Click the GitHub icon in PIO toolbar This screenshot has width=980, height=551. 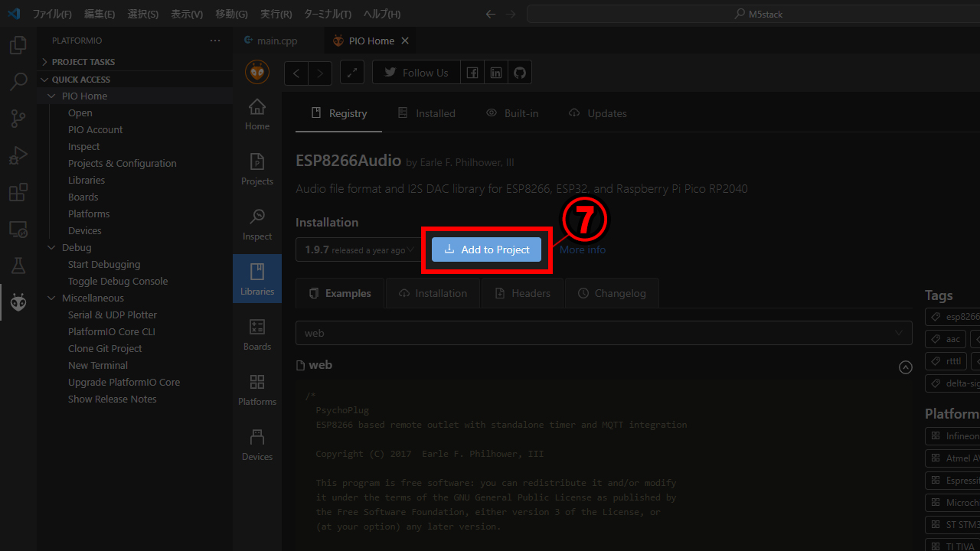(520, 73)
